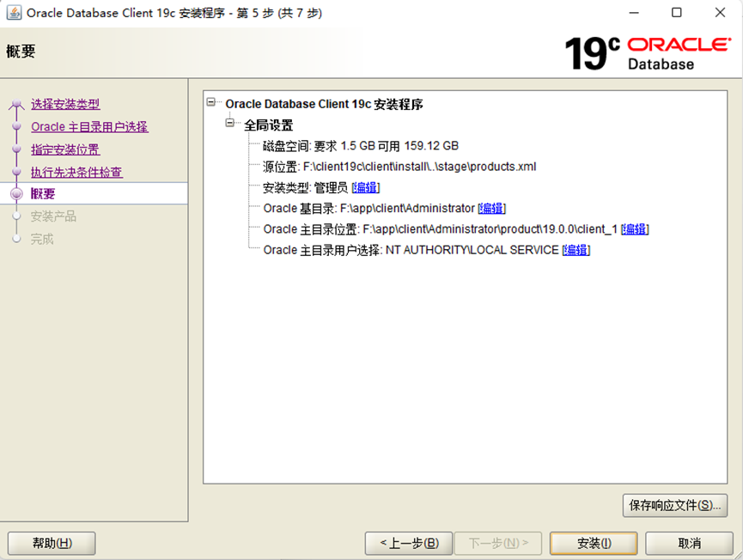
Task: Click the active step marker beside 概要
Action: (x=16, y=194)
